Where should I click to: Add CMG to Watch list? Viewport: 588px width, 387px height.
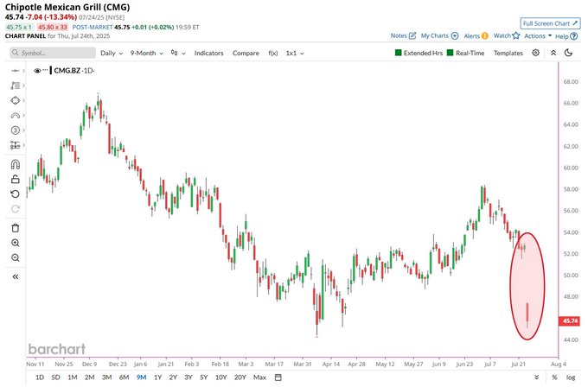pyautogui.click(x=507, y=35)
